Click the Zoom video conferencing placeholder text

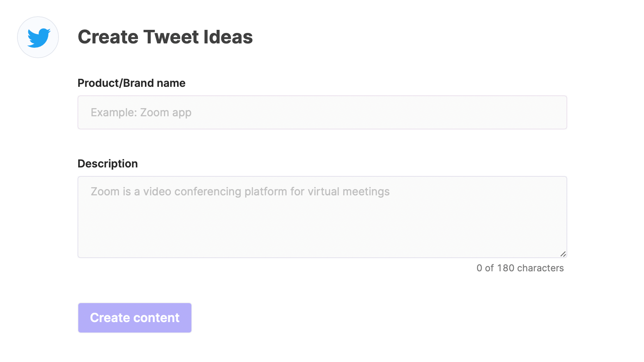pos(240,191)
